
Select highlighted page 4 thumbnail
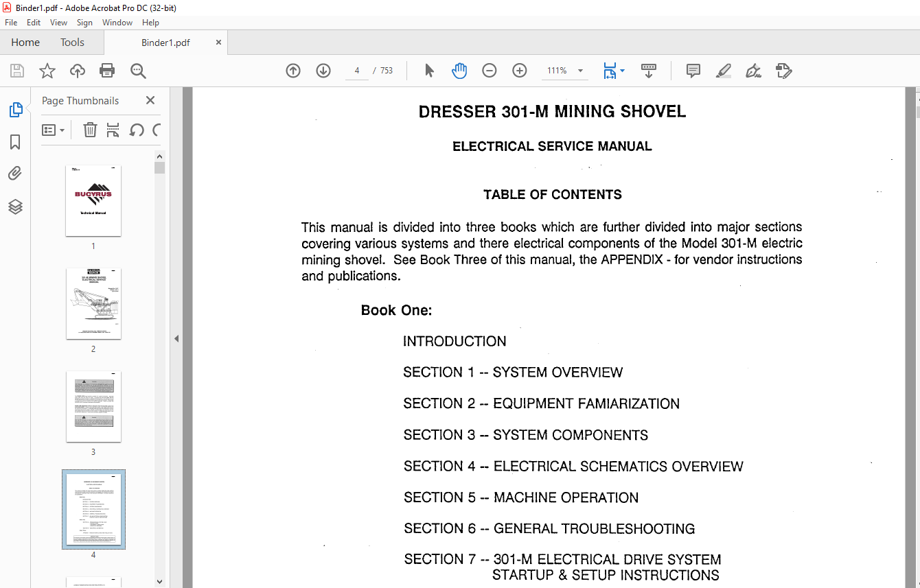93,509
